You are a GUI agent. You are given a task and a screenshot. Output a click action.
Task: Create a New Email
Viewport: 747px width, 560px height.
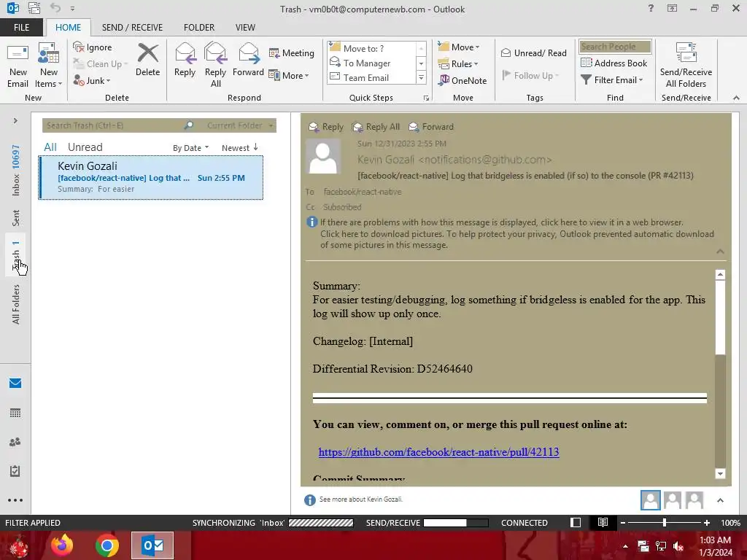pos(18,66)
